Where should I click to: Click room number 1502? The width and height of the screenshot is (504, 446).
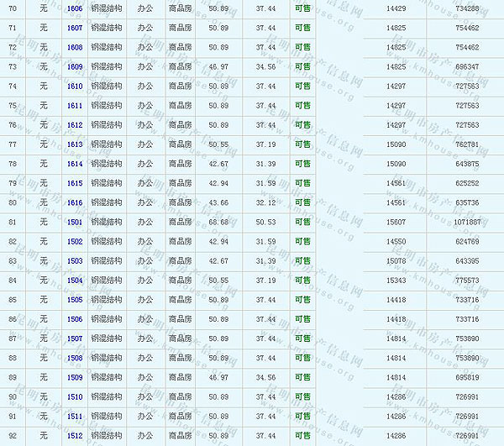(75, 242)
